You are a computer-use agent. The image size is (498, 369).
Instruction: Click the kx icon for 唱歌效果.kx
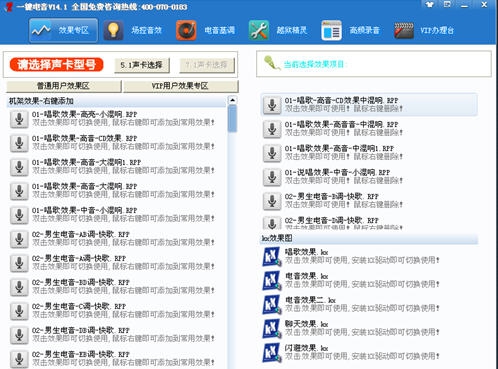point(272,256)
